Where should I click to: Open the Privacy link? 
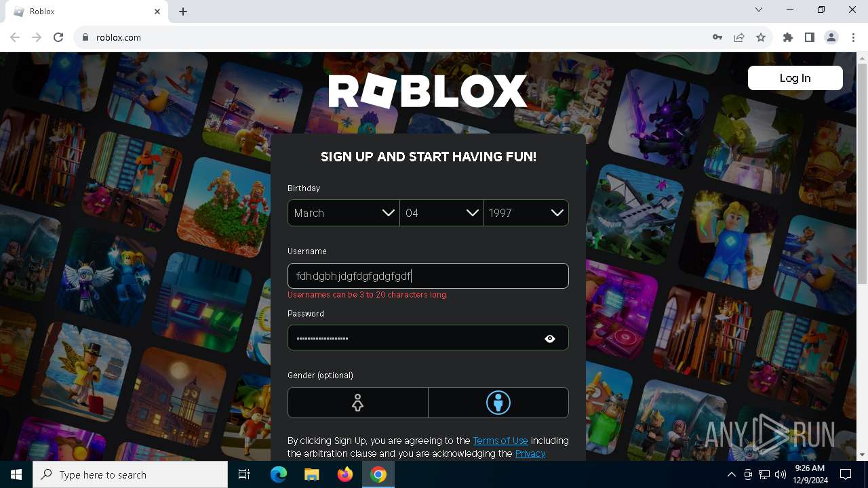tap(530, 453)
